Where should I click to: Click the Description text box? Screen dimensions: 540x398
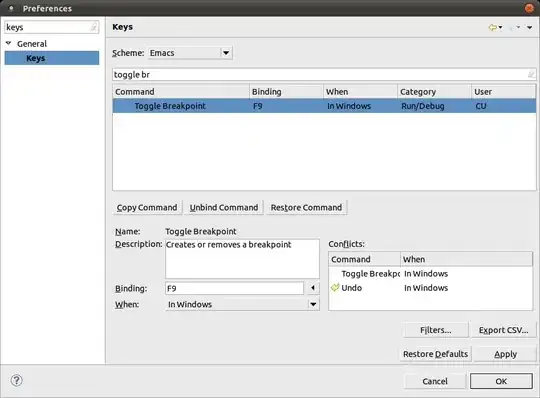click(242, 259)
